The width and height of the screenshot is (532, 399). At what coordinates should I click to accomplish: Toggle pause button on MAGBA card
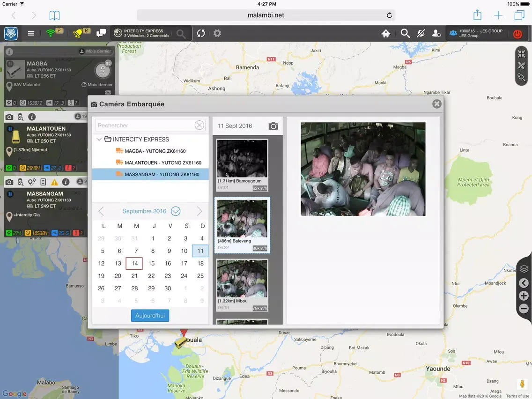tap(10, 63)
